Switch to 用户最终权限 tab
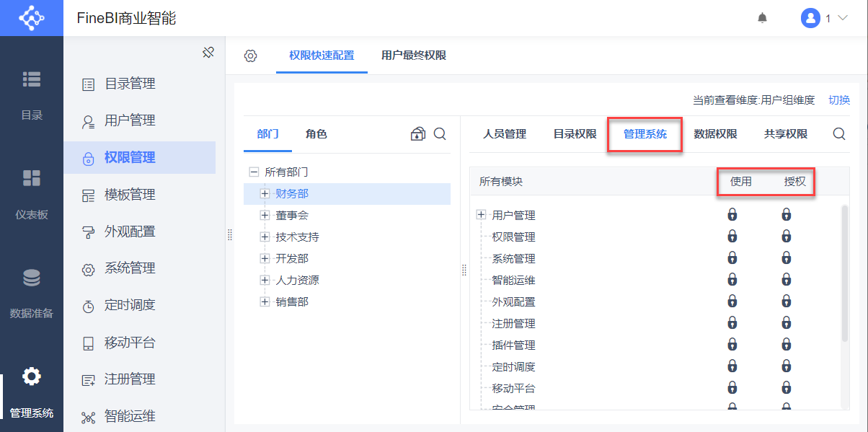The height and width of the screenshot is (432, 868). [414, 56]
